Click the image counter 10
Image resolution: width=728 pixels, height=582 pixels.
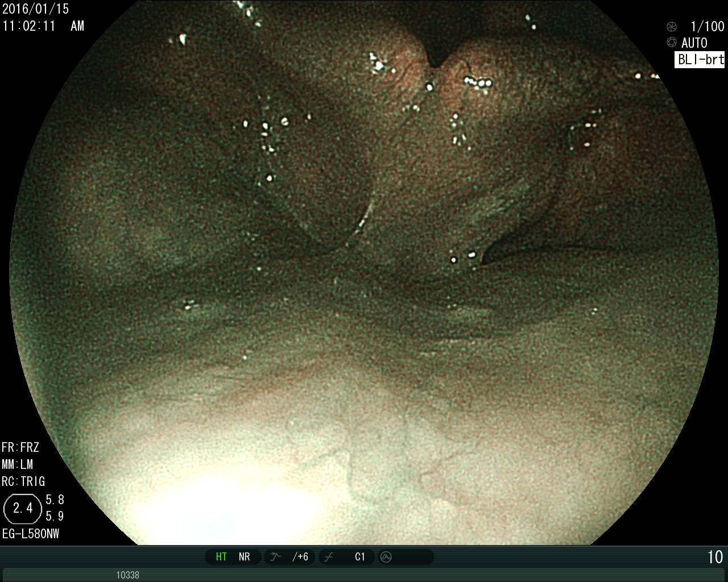click(715, 558)
